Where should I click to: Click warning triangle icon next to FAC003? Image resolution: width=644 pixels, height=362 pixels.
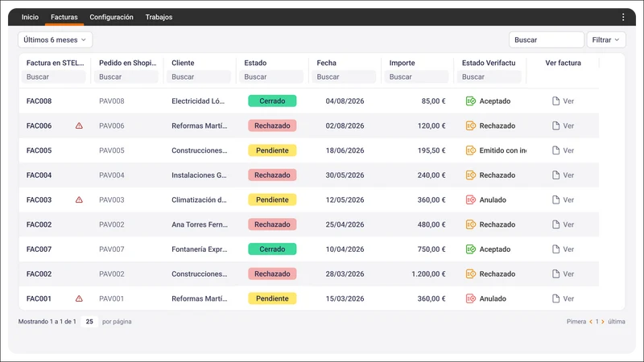[79, 200]
